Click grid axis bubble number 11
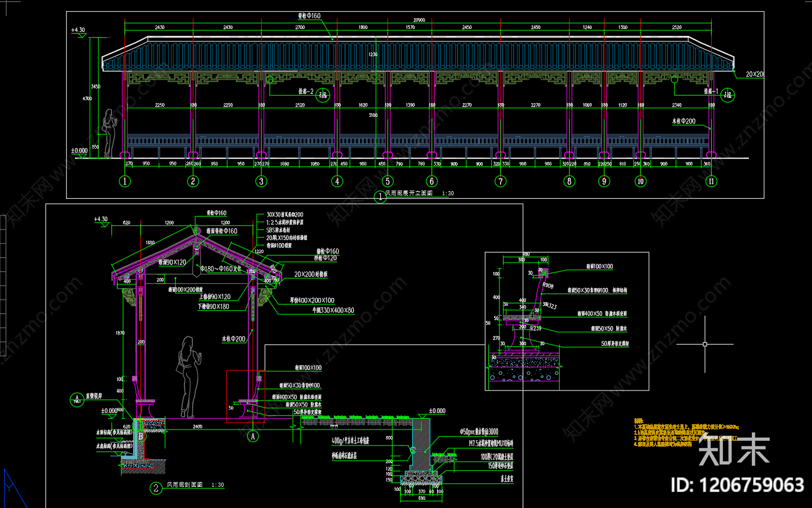This screenshot has width=812, height=508. [712, 182]
